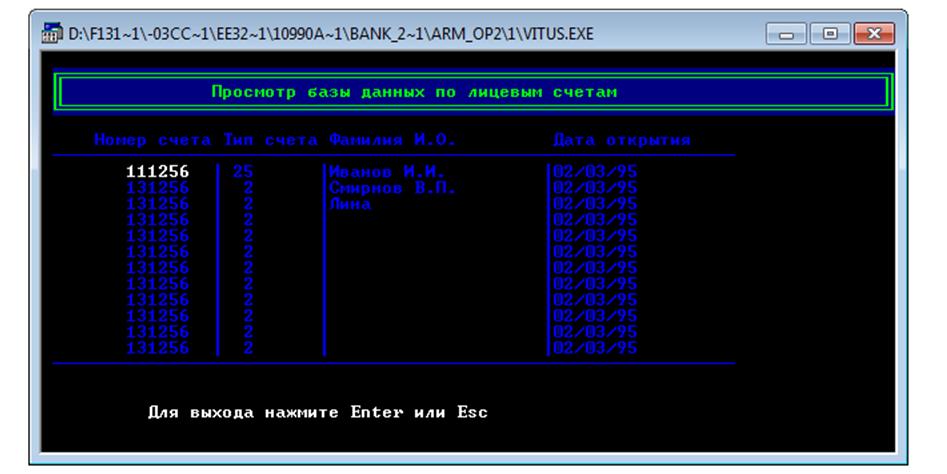Click the "Номер счета" column header
Viewport: 947px width, 474px height.
[x=155, y=140]
